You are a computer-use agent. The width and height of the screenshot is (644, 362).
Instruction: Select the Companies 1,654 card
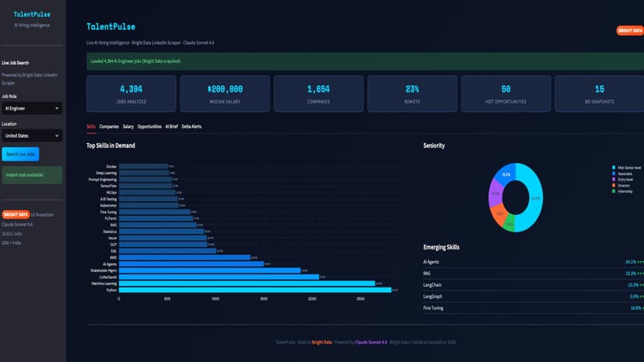pyautogui.click(x=319, y=94)
